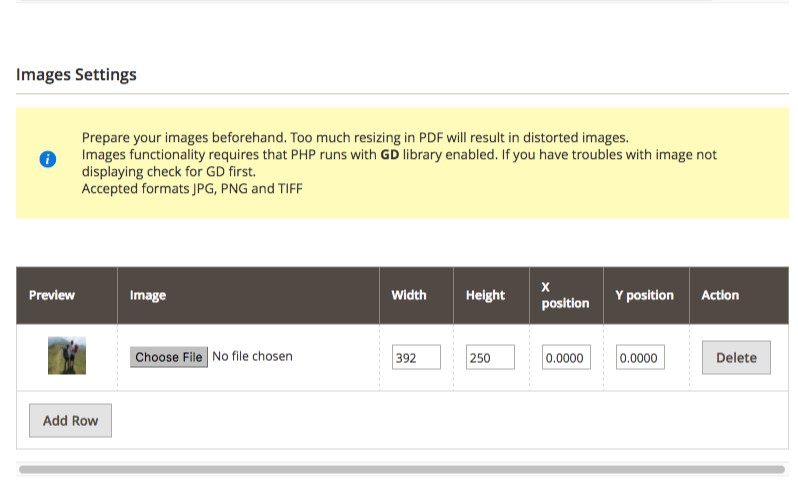Image resolution: width=798 pixels, height=488 pixels.
Task: Click the Width column header
Action: 409,295
